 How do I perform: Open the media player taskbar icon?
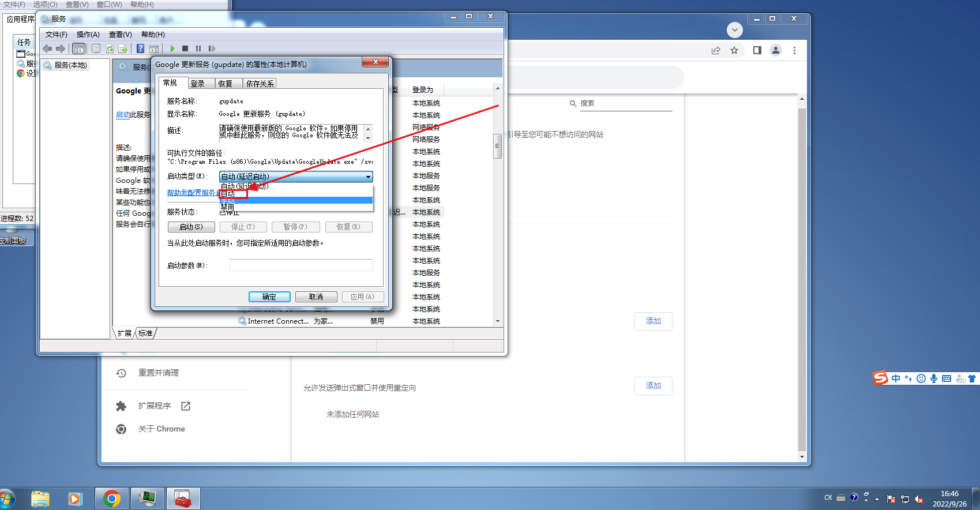coord(75,499)
